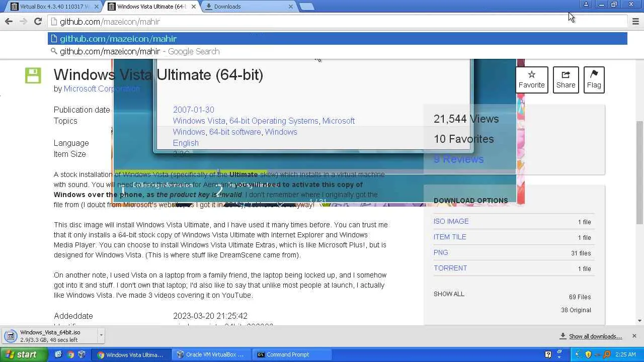644x362 pixels.
Task: Click the taskbar window-stack icon beside the help icon
Action: [x=559, y=354]
